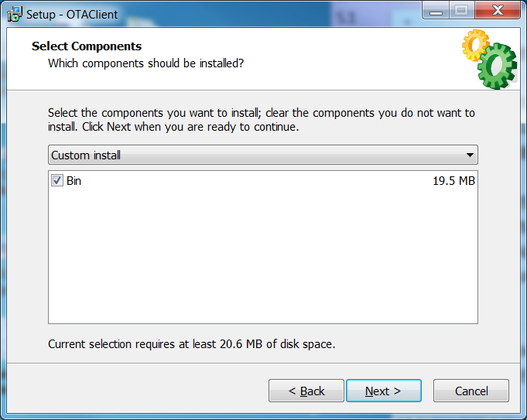
Task: Uncheck the Bin component checkbox
Action: [56, 181]
